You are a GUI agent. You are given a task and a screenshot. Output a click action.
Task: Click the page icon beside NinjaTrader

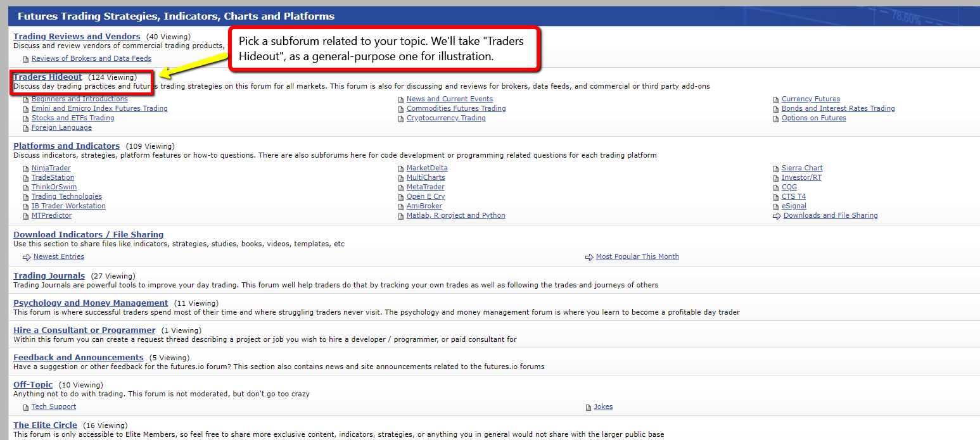[x=26, y=168]
